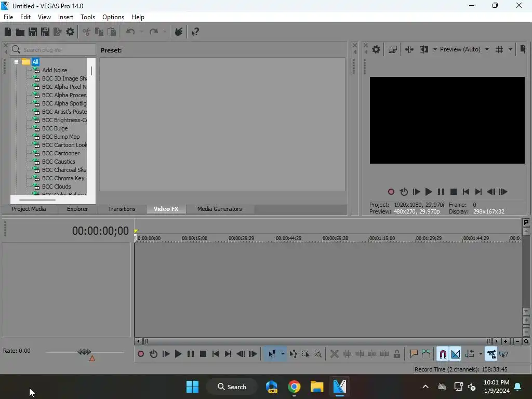Screen dimensions: 532x399
Task: Insert Marker with the marker icon
Action: coord(414,354)
